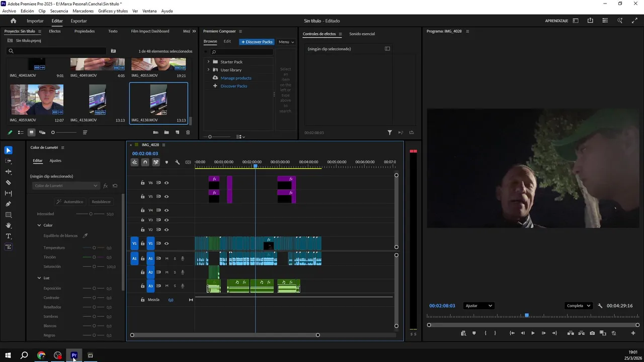Solo audio track A2
Screen dimensions: 644x362
tap(175, 273)
